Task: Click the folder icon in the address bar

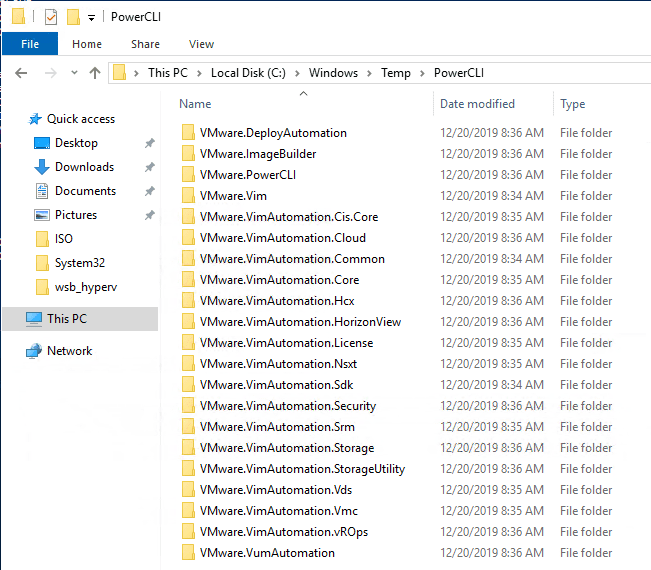Action: point(120,73)
